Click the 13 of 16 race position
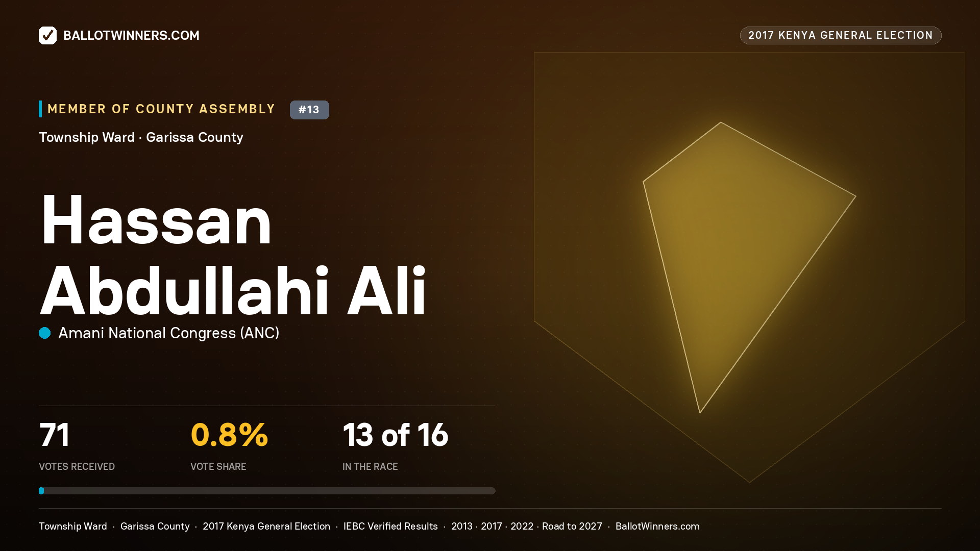This screenshot has width=980, height=551. (x=396, y=435)
